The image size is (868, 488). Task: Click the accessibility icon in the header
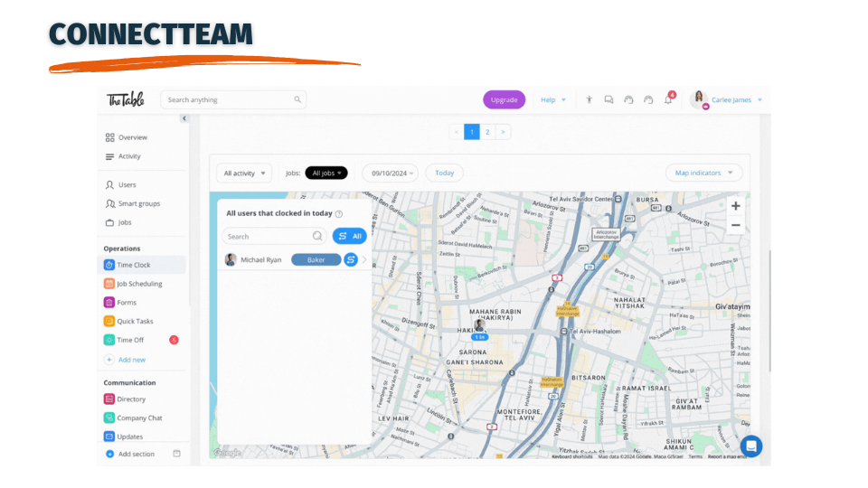click(589, 99)
